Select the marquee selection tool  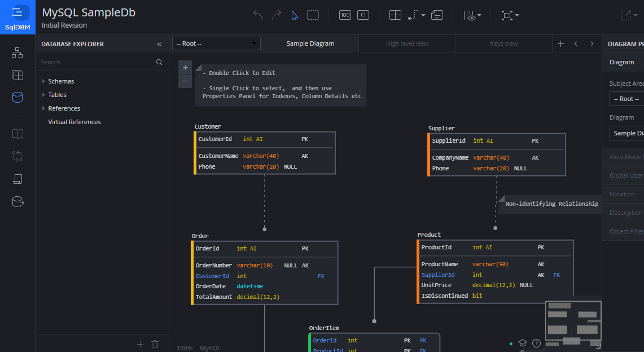pos(313,15)
